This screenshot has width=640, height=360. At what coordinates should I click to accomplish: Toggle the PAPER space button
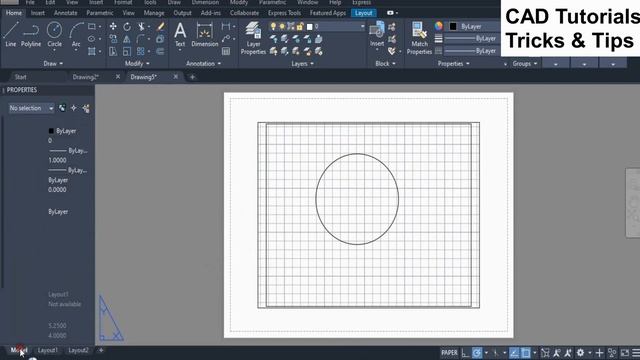pyautogui.click(x=449, y=353)
